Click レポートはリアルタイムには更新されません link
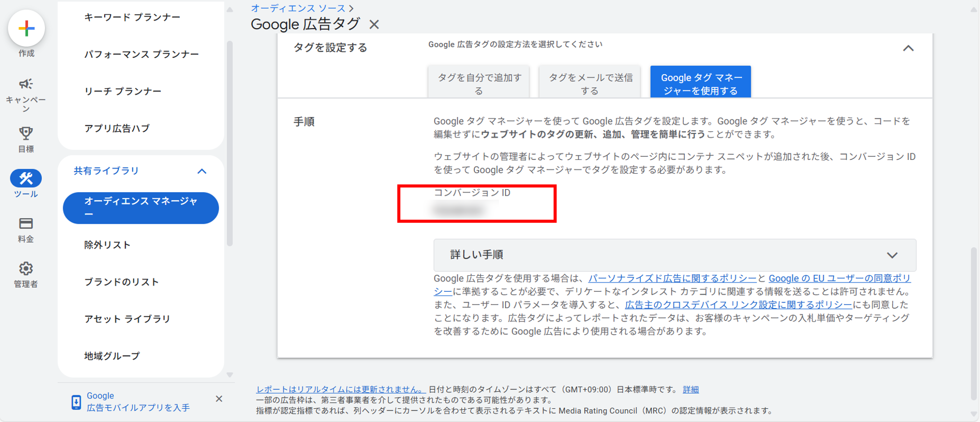Image resolution: width=980 pixels, height=422 pixels. pyautogui.click(x=340, y=389)
